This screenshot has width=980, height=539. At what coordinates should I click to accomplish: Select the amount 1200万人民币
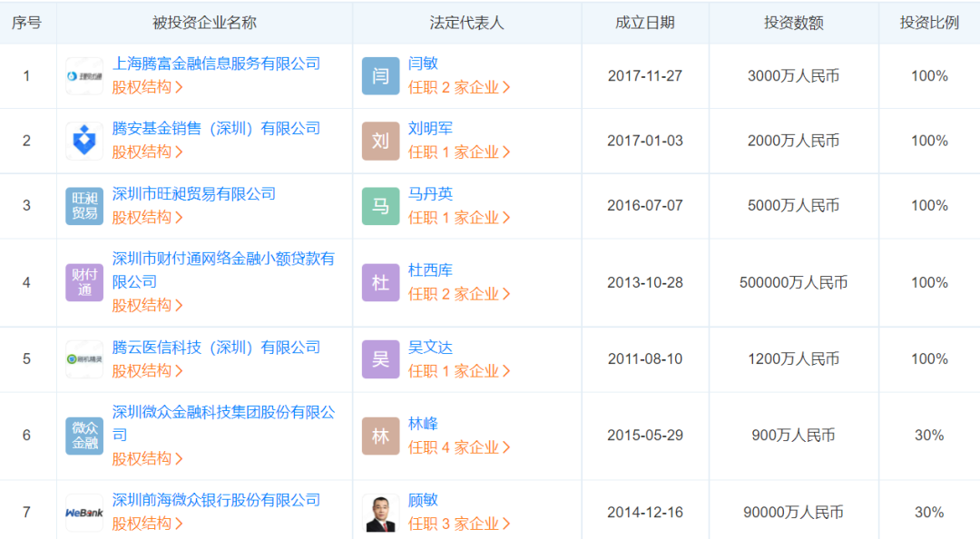(x=794, y=359)
